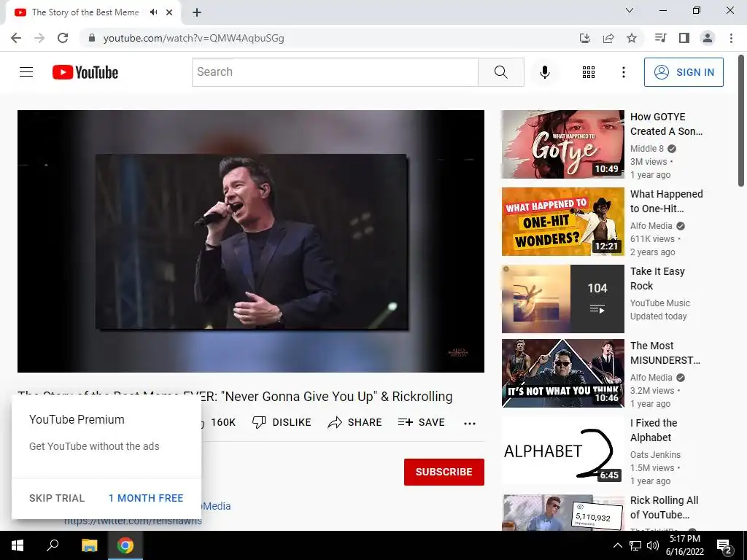View site information via the padlock icon
This screenshot has height=560, width=747.
tap(92, 38)
